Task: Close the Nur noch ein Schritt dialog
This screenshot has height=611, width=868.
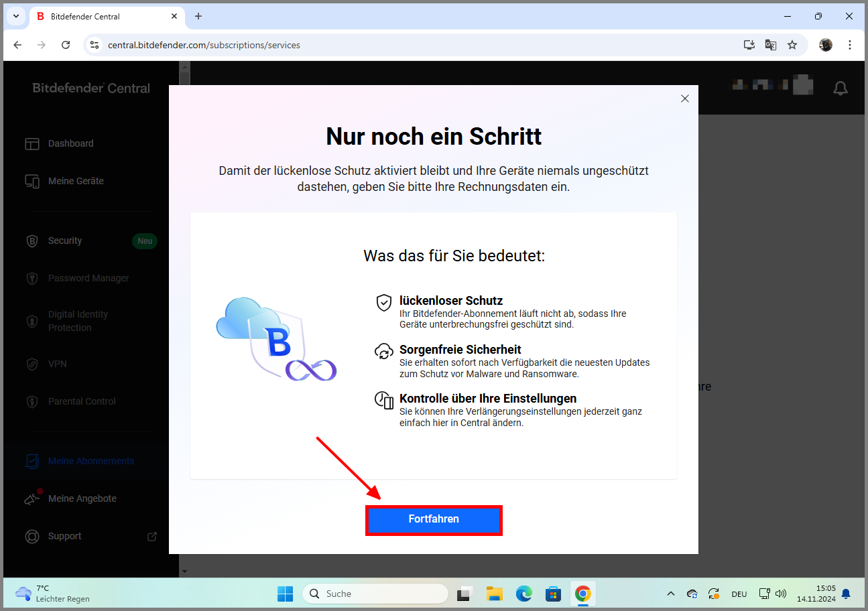Action: click(x=684, y=98)
